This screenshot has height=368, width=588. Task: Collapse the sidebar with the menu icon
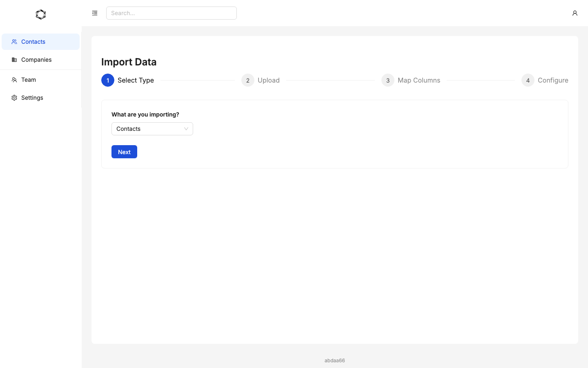[x=95, y=13]
